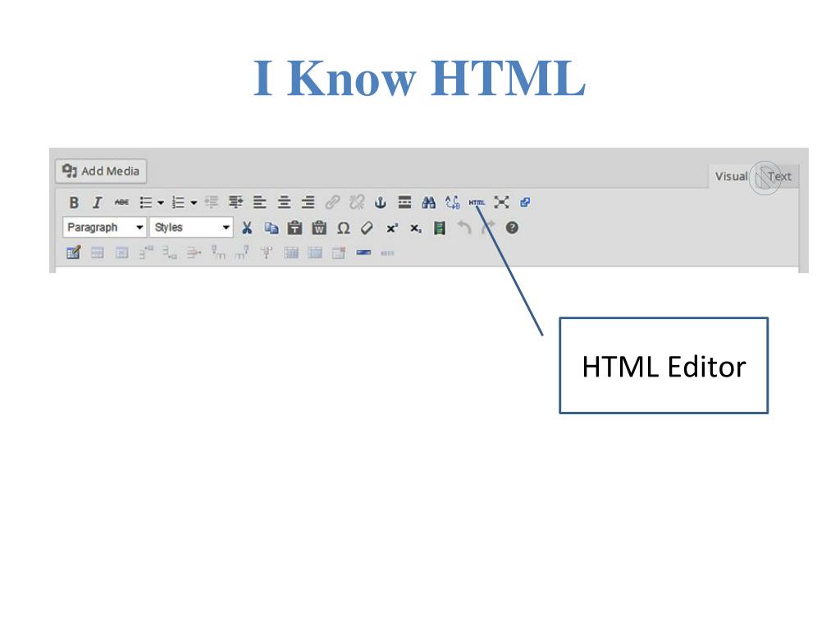Click Insert column after icon

tap(242, 253)
